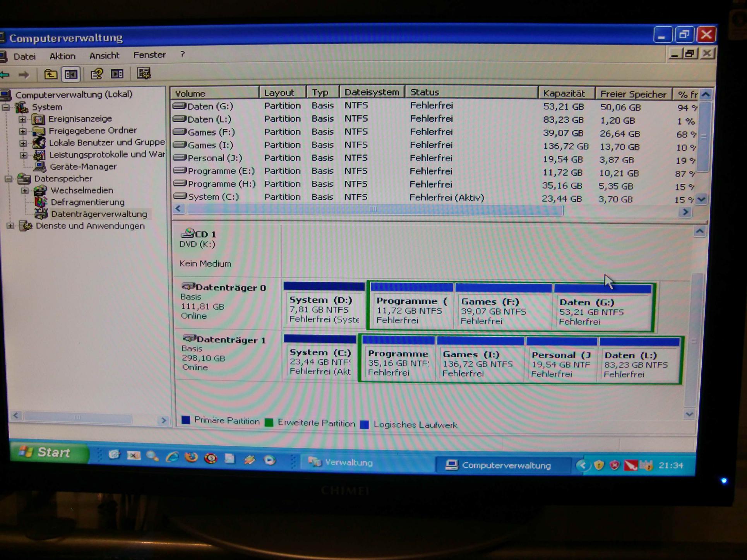
Task: Open the Ansicht menu
Action: [x=104, y=55]
